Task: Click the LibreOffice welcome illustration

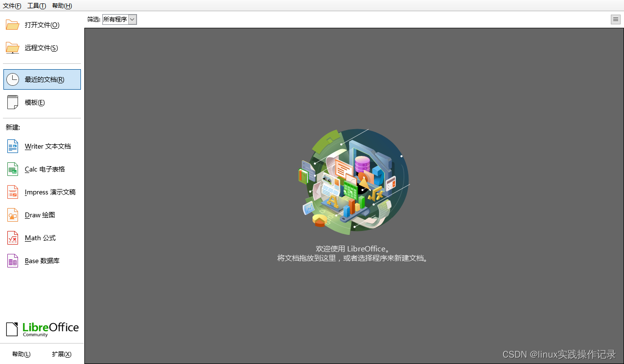Action: coord(354,182)
